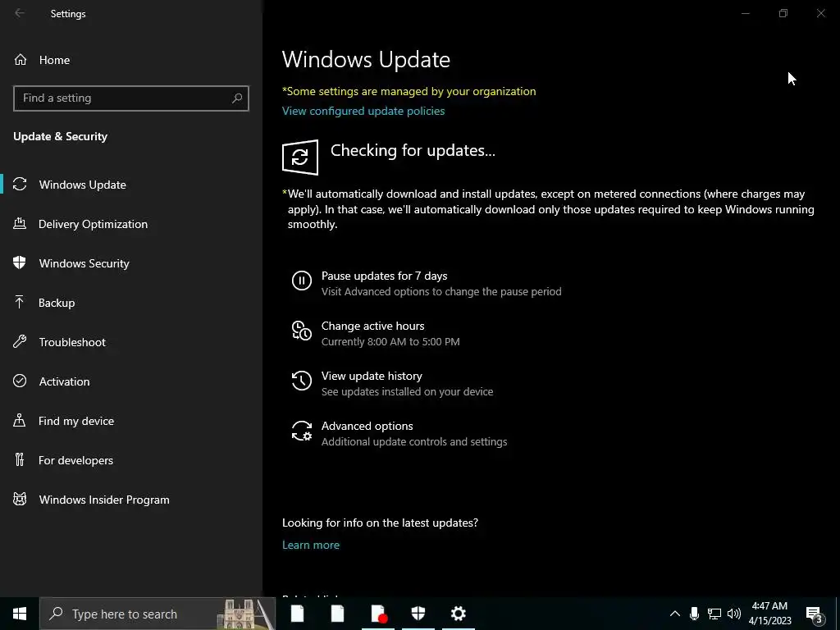Click the Checking for updates status text
The image size is (840, 630).
413,151
